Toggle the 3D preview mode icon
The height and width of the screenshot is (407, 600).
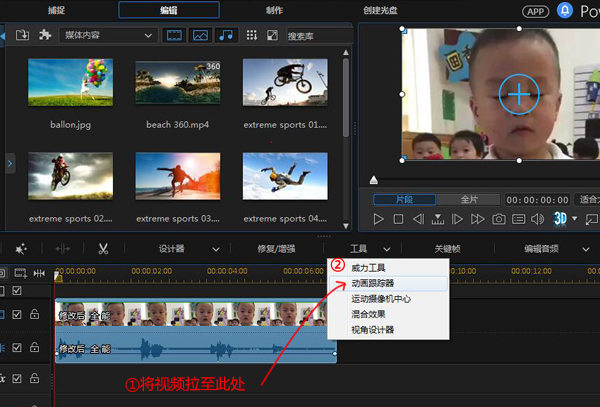[x=560, y=219]
